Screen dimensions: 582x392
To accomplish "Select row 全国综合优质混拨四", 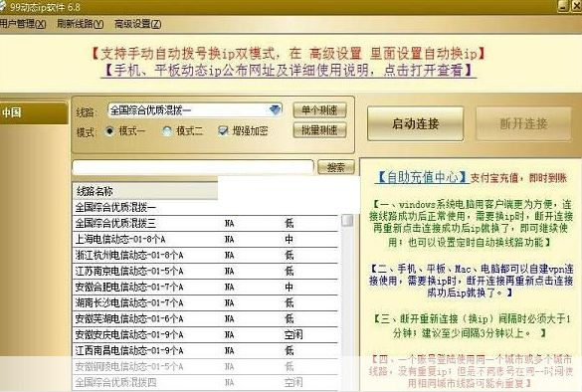I will click(205, 383).
